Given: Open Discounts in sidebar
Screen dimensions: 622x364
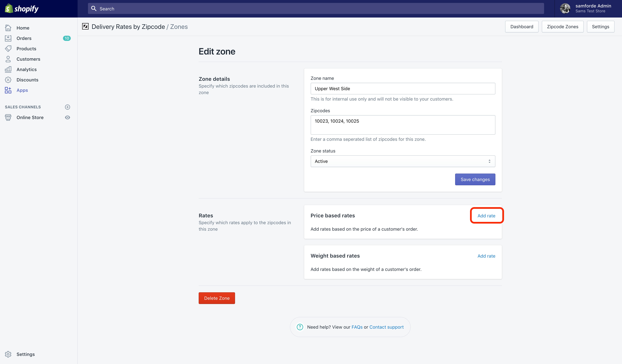Looking at the screenshot, I should tap(27, 80).
